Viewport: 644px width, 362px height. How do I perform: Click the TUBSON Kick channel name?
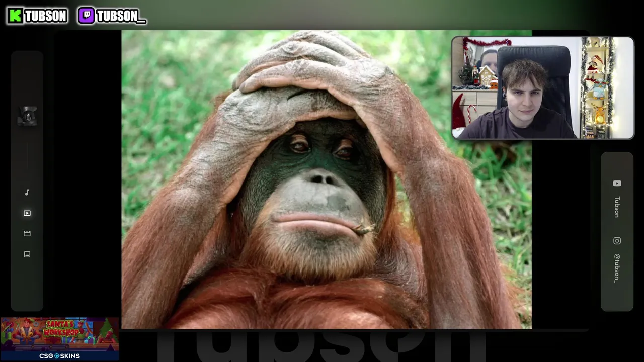click(x=45, y=16)
